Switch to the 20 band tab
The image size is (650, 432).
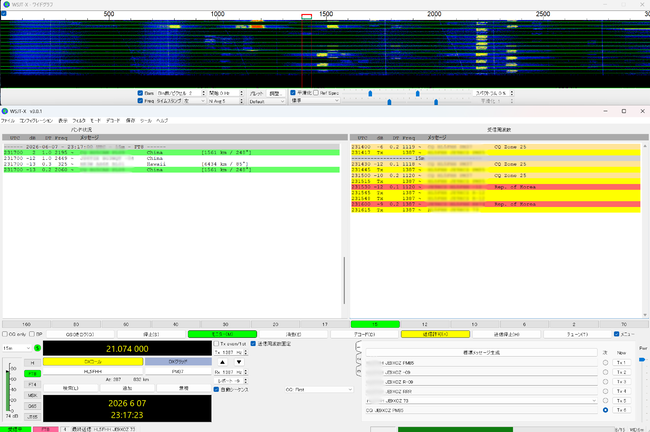pos(275,324)
